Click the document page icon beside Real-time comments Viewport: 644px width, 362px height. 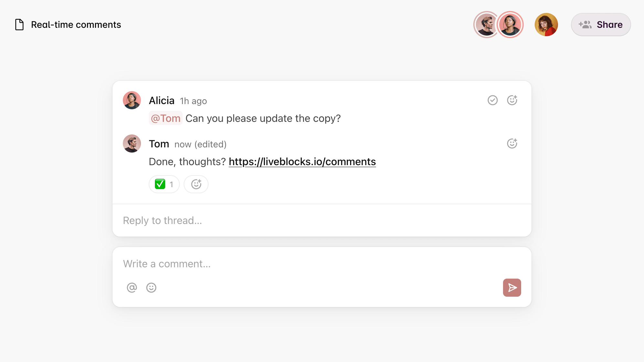coord(19,24)
